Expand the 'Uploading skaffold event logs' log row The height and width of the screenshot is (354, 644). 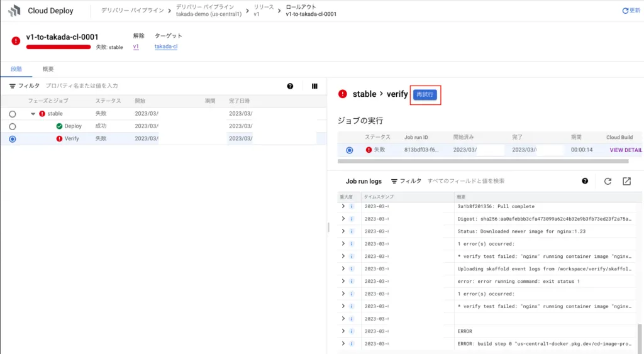pyautogui.click(x=343, y=268)
